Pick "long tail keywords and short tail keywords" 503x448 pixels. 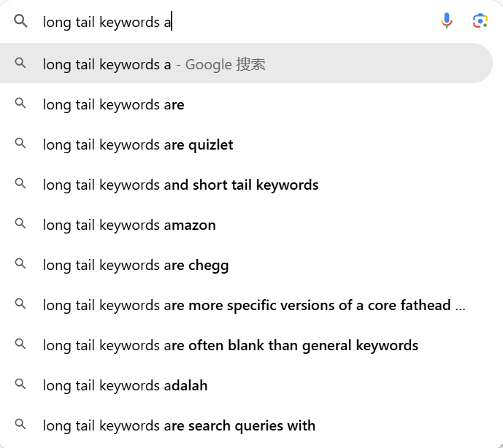tap(180, 185)
